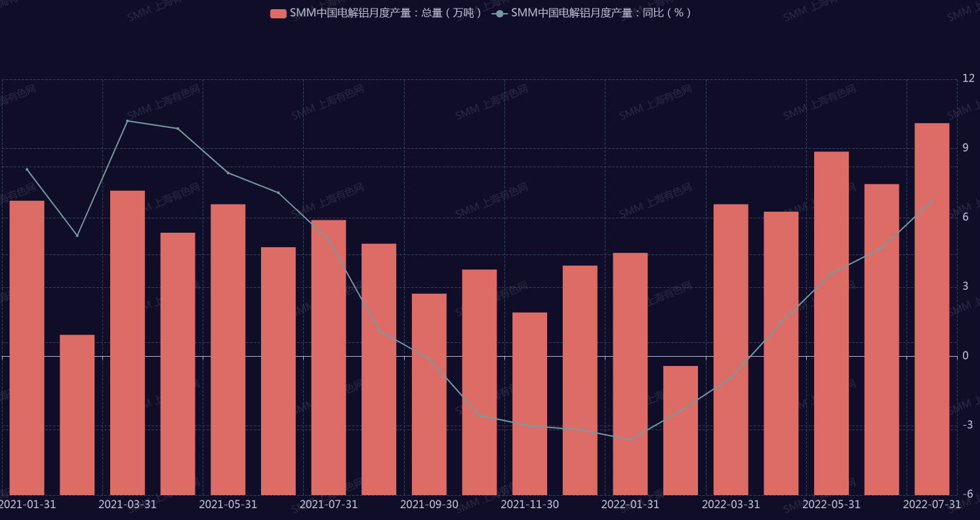This screenshot has height=520, width=980.
Task: Click x-axis label 2021-07-31
Action: (329, 504)
